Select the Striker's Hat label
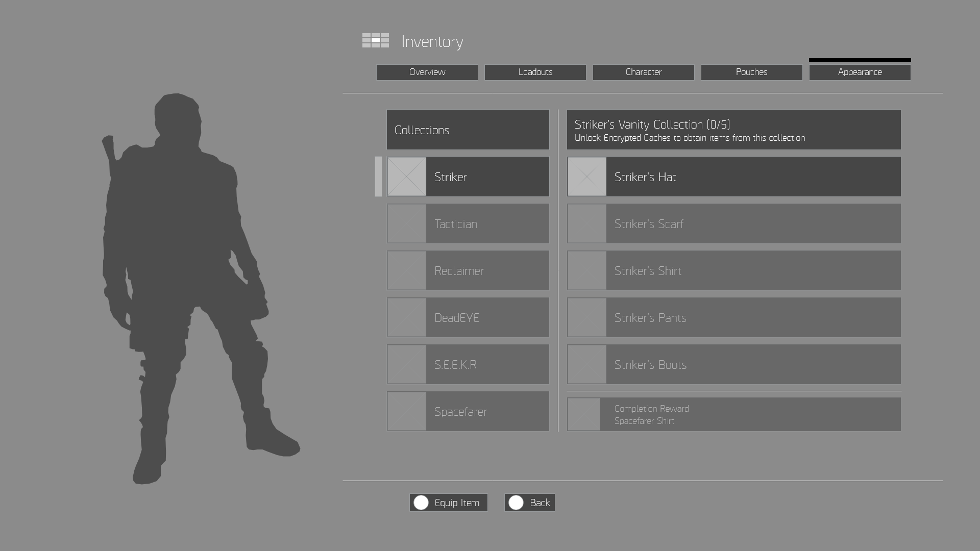This screenshot has height=551, width=980. (645, 177)
